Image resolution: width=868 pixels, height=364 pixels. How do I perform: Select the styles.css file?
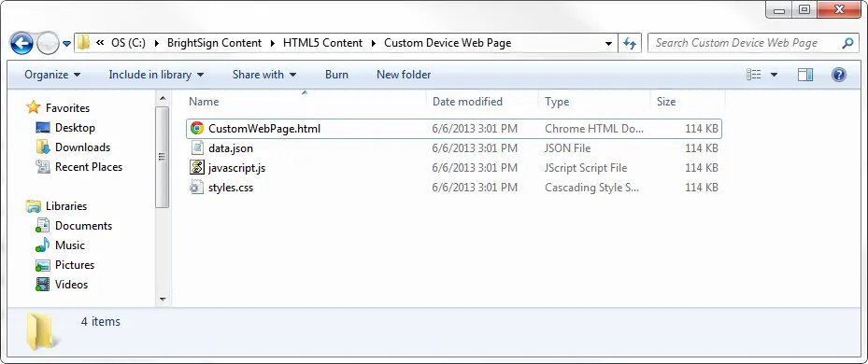click(231, 188)
